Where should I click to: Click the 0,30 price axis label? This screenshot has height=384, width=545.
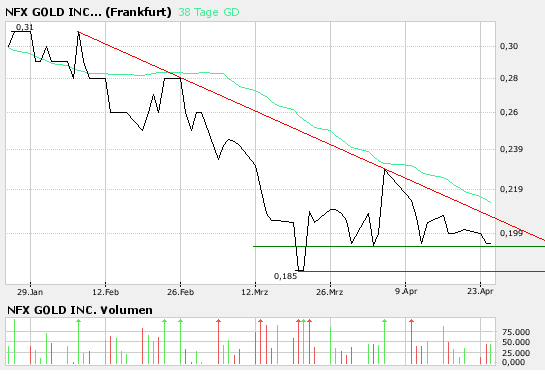coord(509,46)
